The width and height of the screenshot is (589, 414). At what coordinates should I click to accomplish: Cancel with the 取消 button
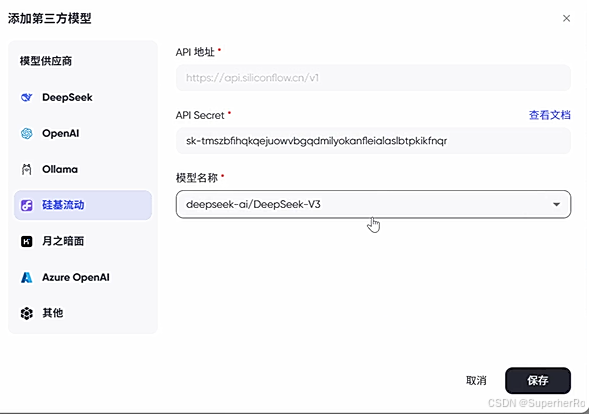point(476,381)
